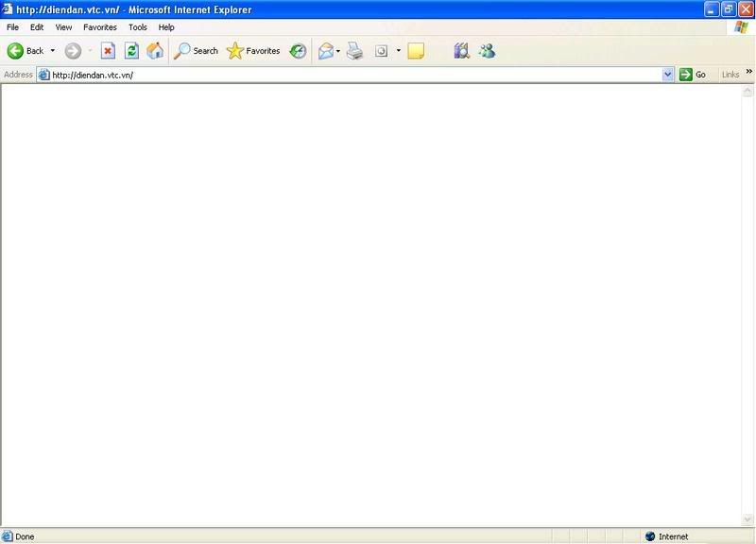Image resolution: width=756 pixels, height=544 pixels.
Task: Click the 'Done' status text
Action: pyautogui.click(x=25, y=536)
